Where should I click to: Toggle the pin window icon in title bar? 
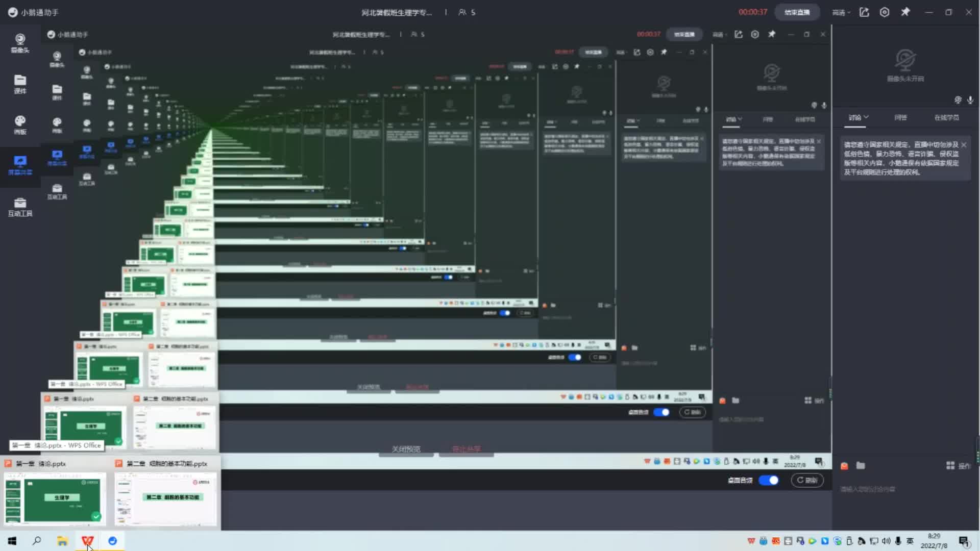(905, 12)
